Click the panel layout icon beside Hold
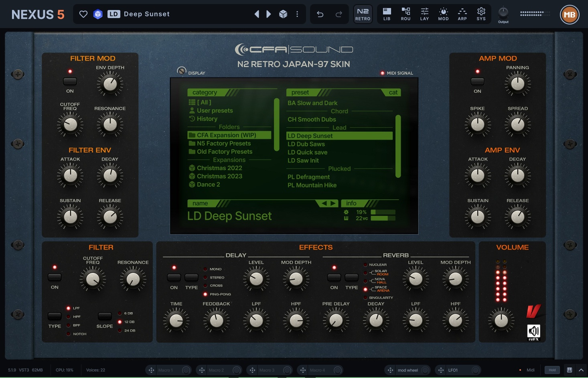588x378 pixels. [570, 370]
